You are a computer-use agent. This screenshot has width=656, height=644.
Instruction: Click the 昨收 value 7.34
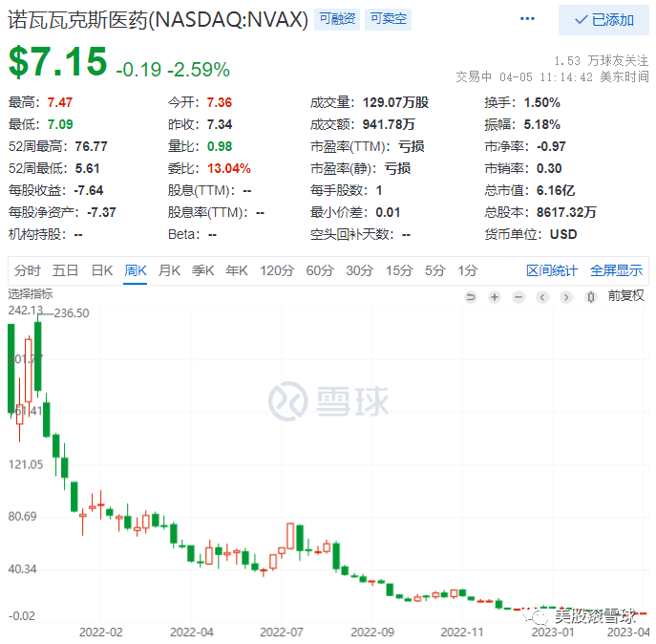point(220,124)
